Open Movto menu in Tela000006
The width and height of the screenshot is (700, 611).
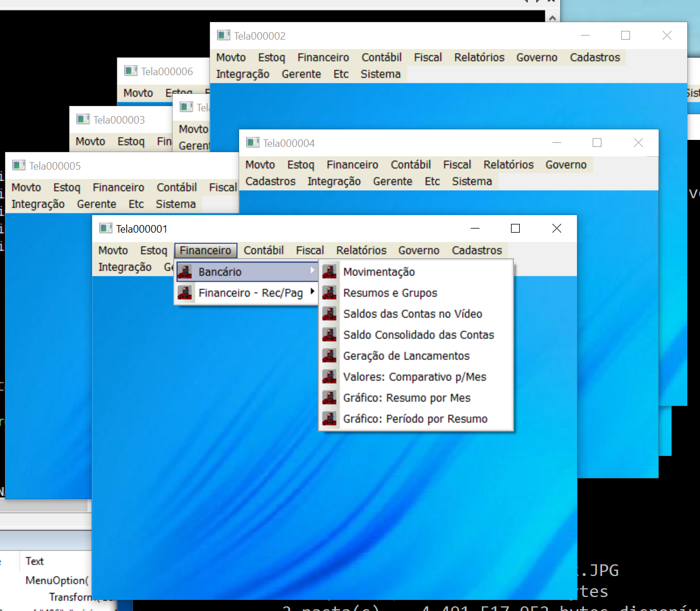coord(138,93)
